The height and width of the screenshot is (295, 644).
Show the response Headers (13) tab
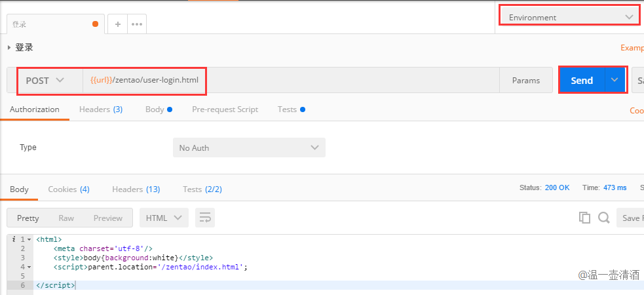[136, 189]
